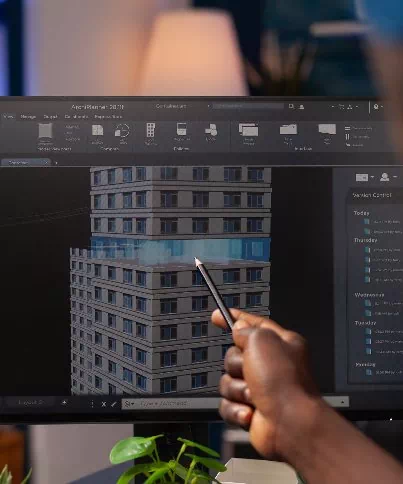
Task: Click the plus icon beside the Layout tab
Action: point(64,403)
